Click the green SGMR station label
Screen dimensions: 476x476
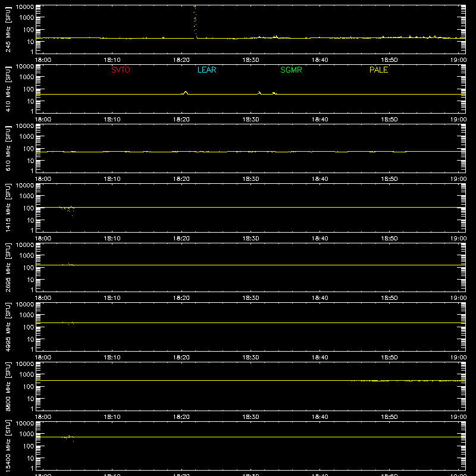(291, 70)
